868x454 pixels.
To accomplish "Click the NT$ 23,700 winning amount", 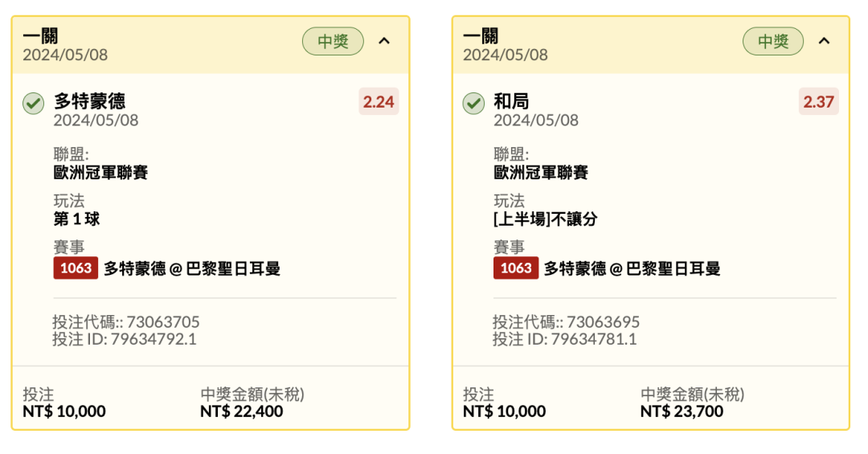I will 682,411.
